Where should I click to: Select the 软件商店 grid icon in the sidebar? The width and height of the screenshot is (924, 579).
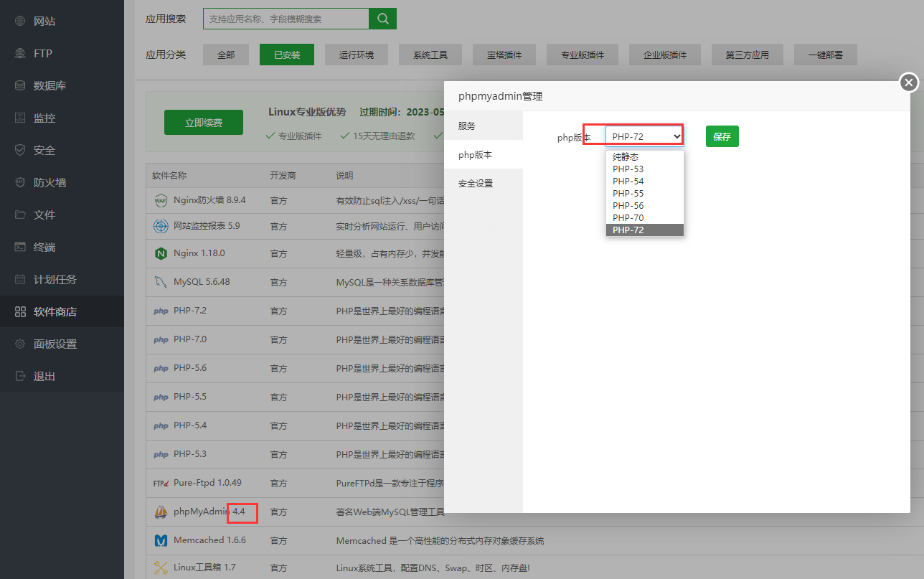[x=20, y=312]
